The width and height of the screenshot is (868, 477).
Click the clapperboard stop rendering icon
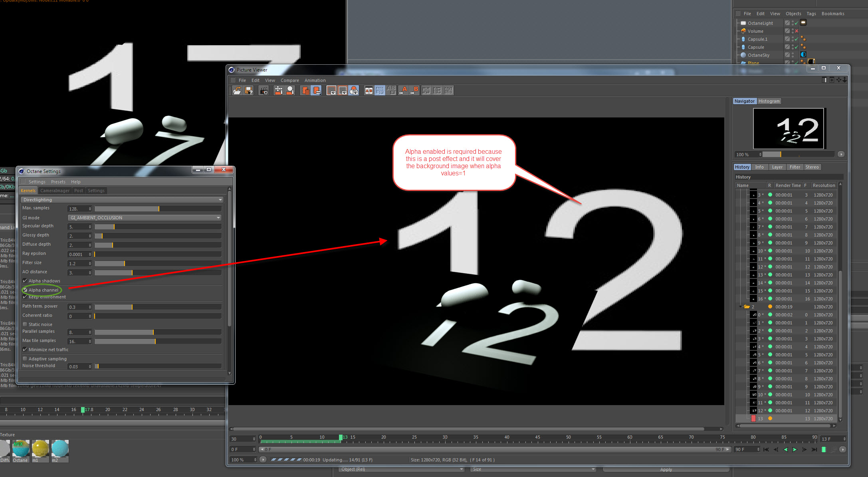[264, 91]
